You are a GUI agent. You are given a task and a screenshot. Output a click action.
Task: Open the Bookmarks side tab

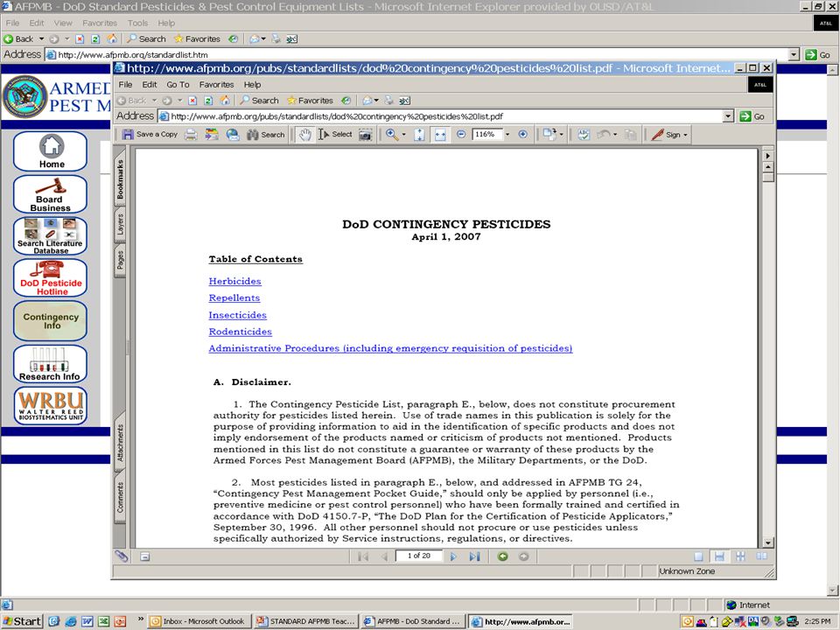click(120, 179)
